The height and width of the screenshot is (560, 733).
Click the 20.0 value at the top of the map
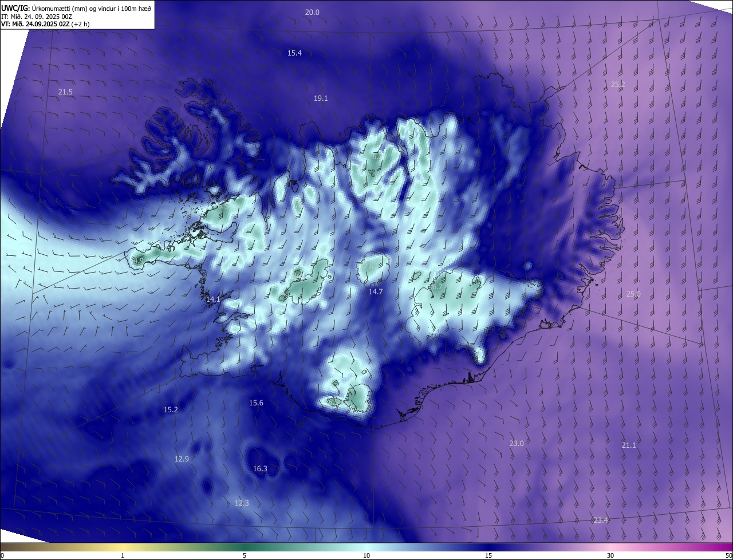312,12
